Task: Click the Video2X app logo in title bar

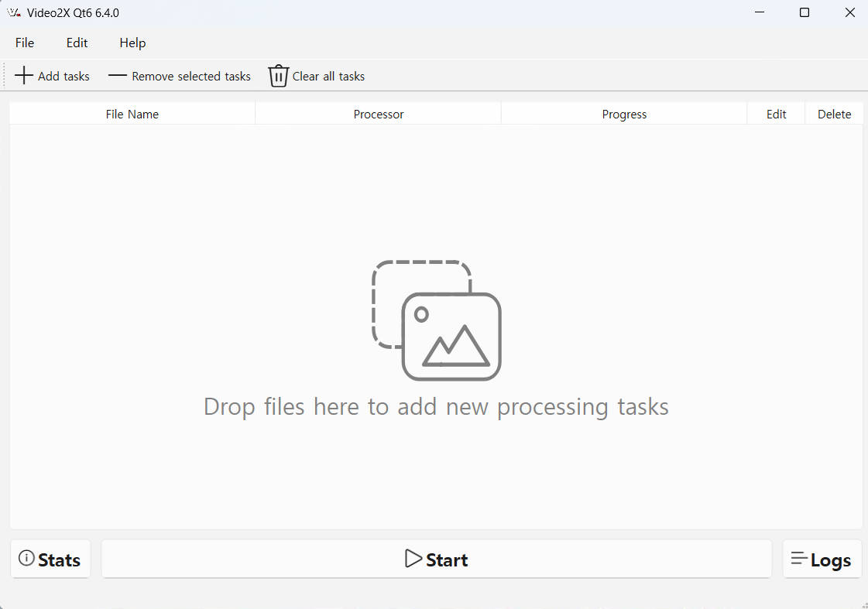Action: point(14,12)
